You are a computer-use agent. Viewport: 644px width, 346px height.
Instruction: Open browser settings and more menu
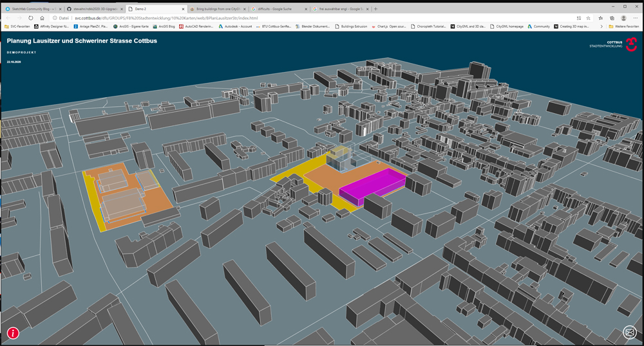point(636,18)
